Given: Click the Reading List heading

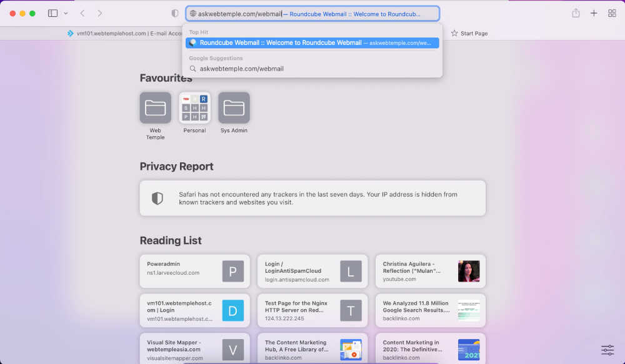Looking at the screenshot, I should [x=171, y=240].
